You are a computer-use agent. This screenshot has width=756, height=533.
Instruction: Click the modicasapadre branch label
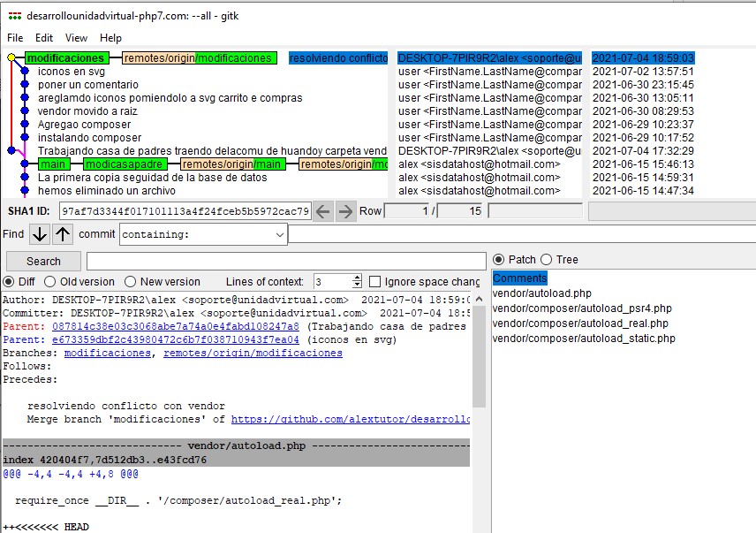pyautogui.click(x=125, y=164)
